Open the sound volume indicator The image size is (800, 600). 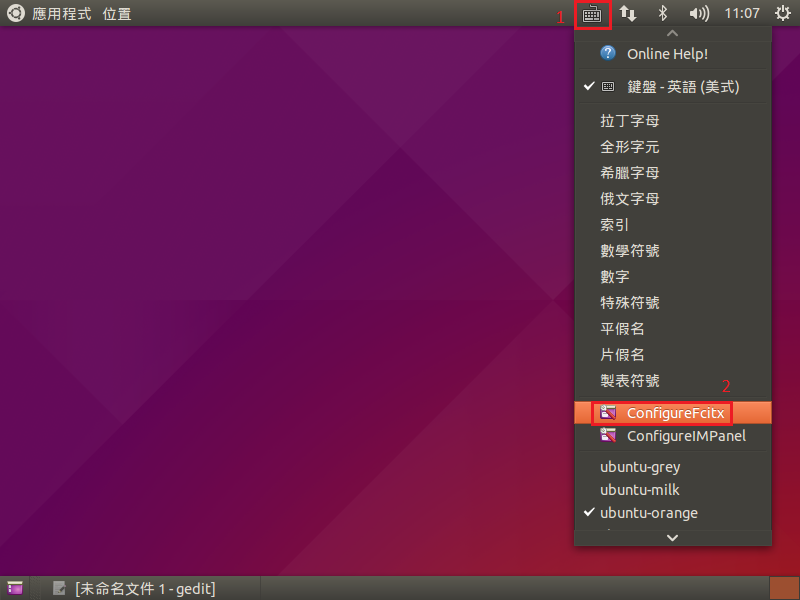click(699, 14)
